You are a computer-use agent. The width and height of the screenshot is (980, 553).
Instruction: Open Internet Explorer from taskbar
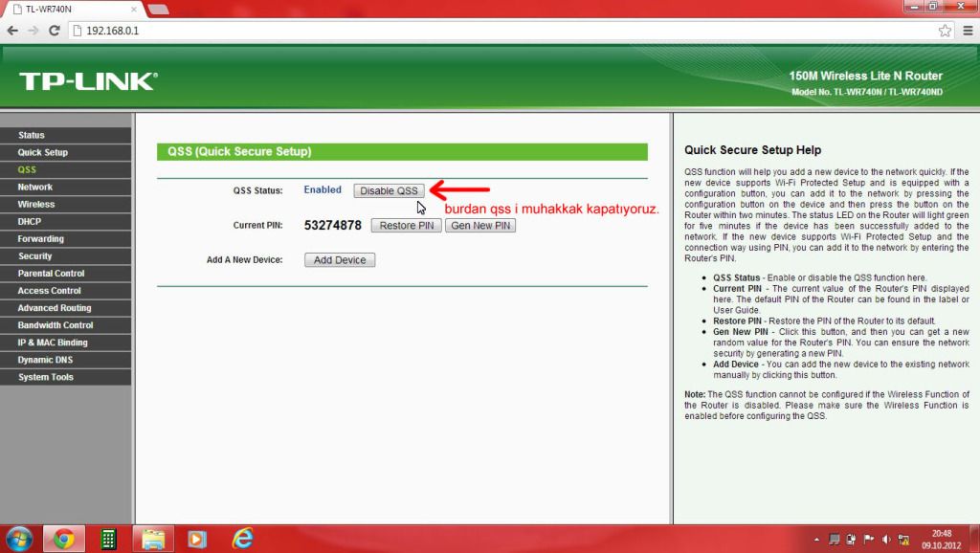(242, 539)
